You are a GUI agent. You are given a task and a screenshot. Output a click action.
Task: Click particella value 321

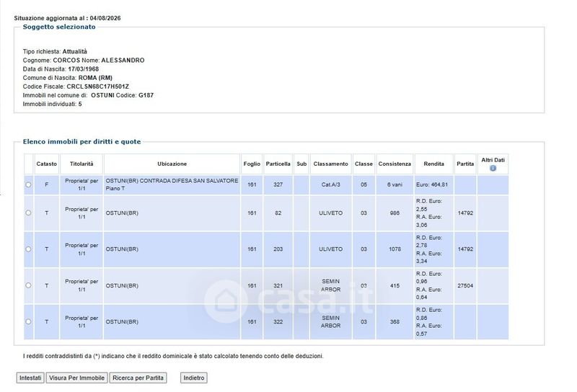click(x=278, y=285)
